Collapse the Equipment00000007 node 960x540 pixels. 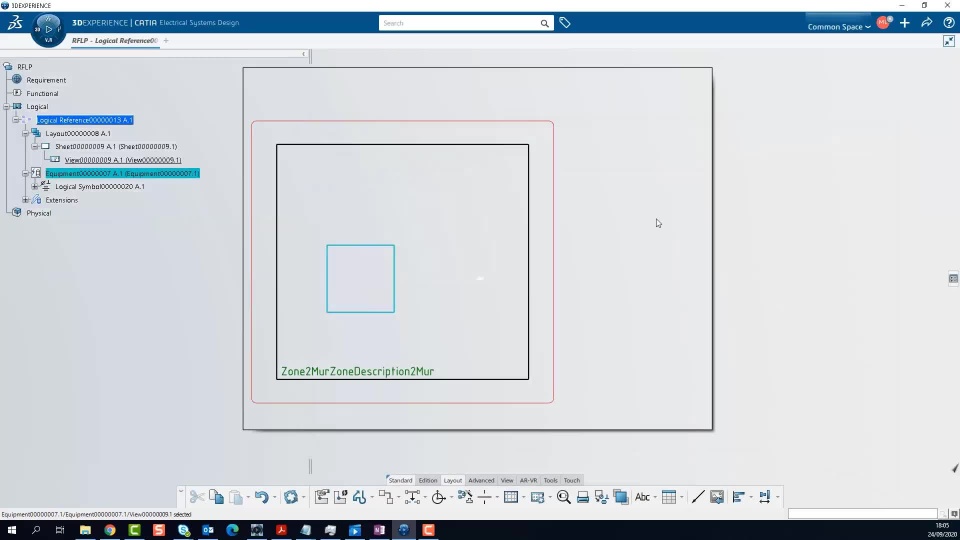[x=25, y=173]
